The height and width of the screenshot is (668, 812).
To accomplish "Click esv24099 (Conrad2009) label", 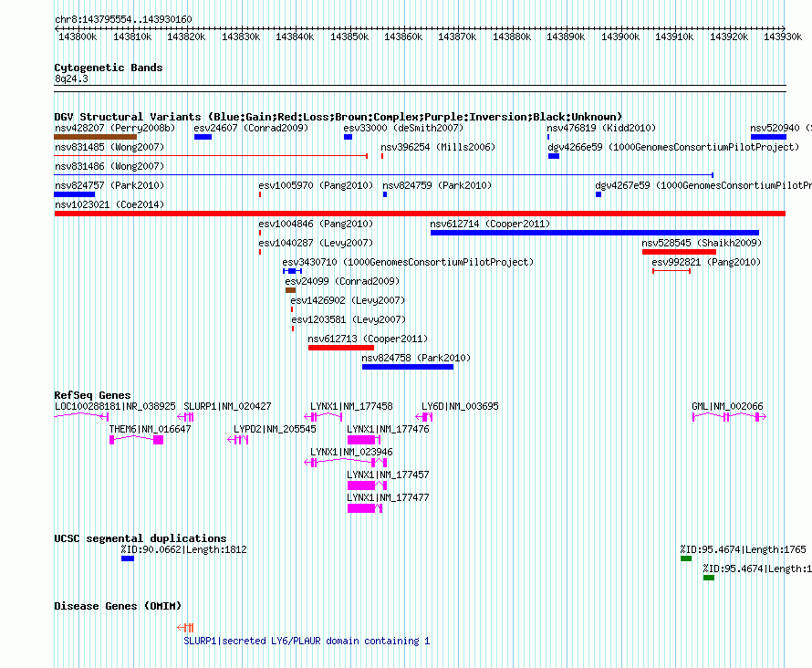I will coord(342,281).
